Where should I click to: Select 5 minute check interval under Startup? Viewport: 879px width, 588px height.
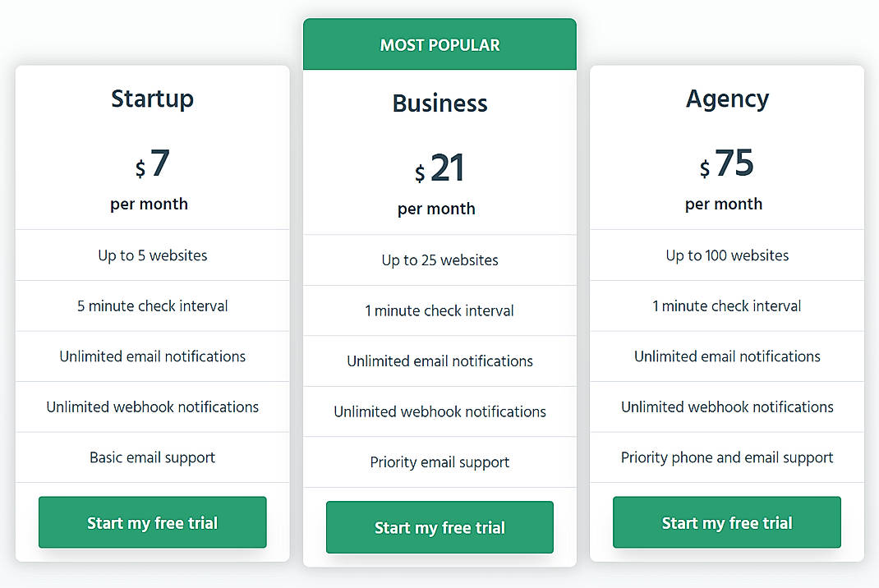[152, 305]
